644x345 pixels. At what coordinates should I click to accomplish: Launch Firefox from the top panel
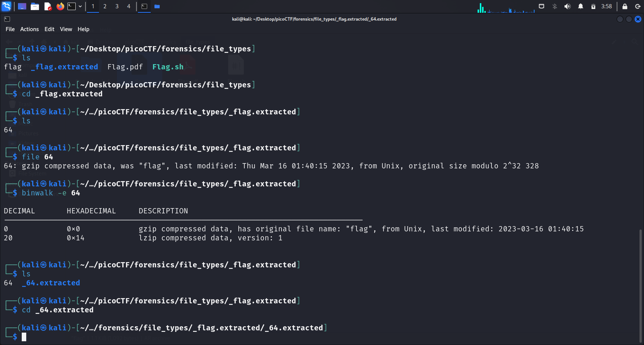pyautogui.click(x=60, y=6)
